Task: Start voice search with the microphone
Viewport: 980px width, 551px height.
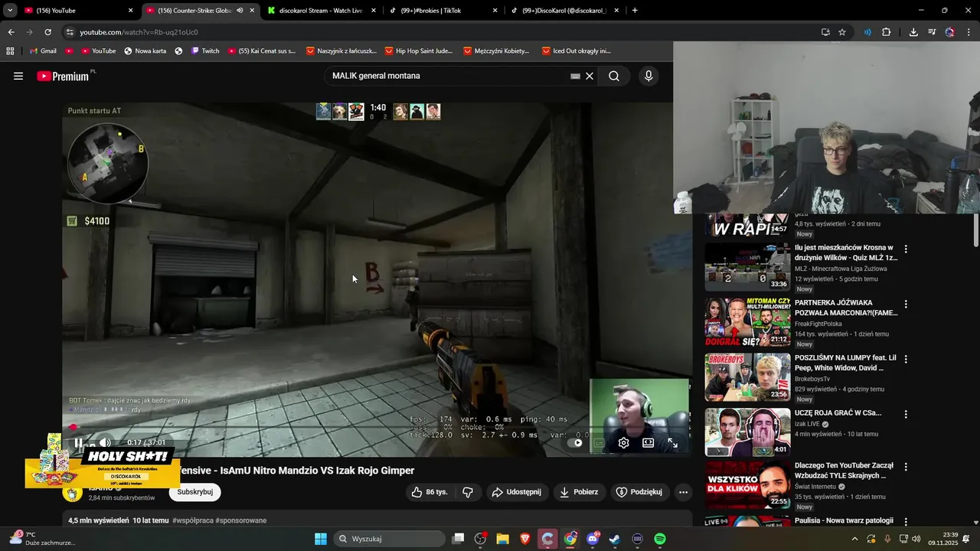Action: 648,76
